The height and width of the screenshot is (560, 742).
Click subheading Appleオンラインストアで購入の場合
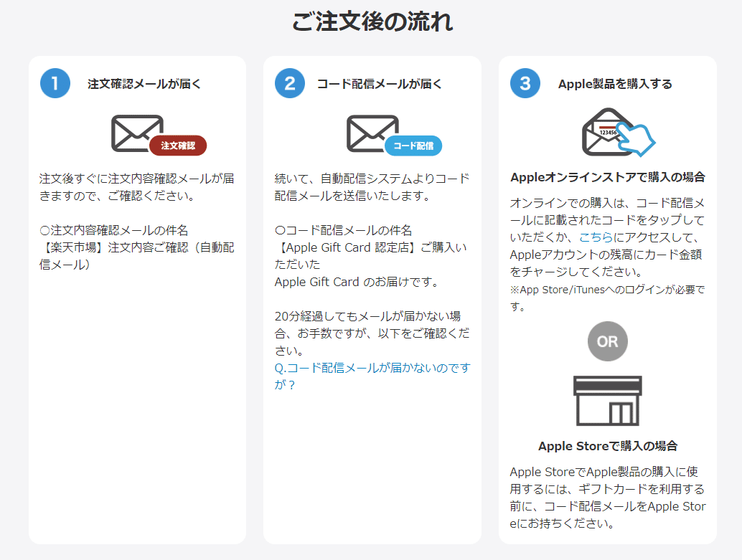[x=608, y=177]
